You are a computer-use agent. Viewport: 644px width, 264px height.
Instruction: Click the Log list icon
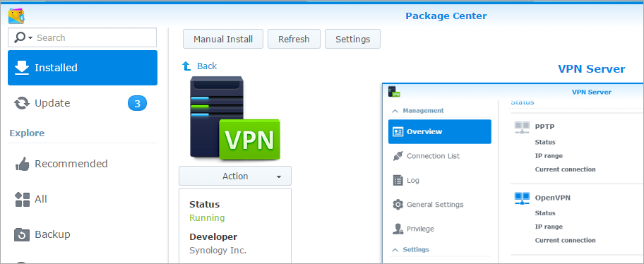[398, 180]
